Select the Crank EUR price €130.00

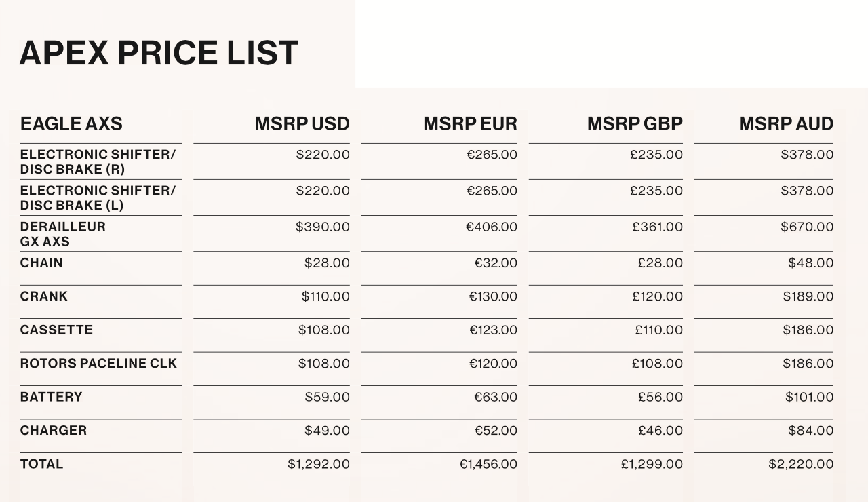pyautogui.click(x=493, y=296)
